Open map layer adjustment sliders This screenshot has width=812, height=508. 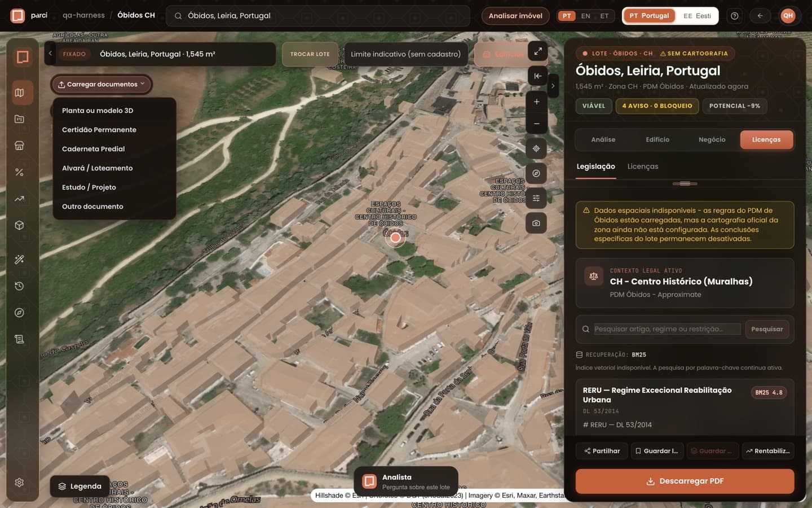pyautogui.click(x=536, y=198)
